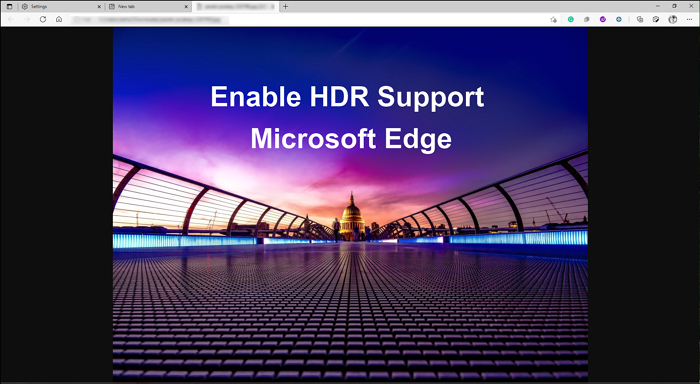Go forward to the next page

click(27, 19)
